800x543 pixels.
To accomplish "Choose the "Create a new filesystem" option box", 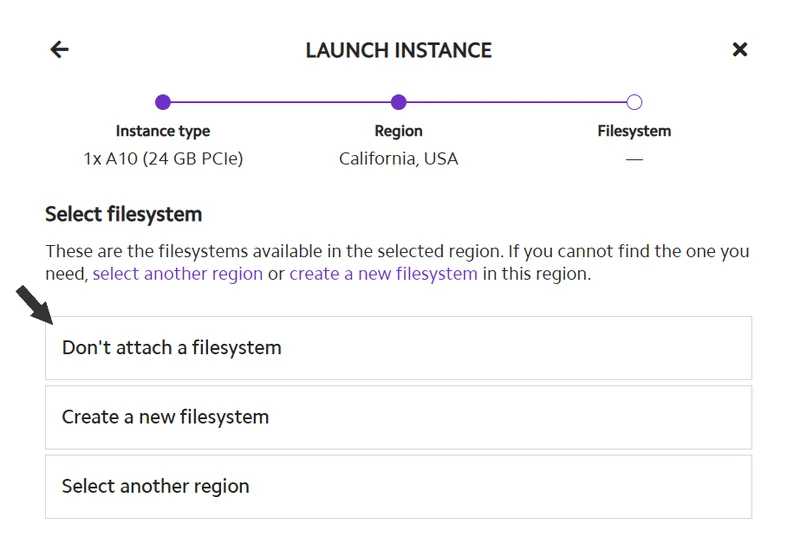I will [398, 417].
